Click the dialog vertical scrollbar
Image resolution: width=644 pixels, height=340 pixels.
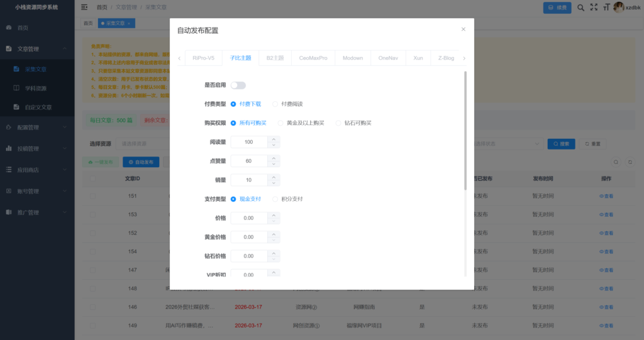tap(465, 131)
